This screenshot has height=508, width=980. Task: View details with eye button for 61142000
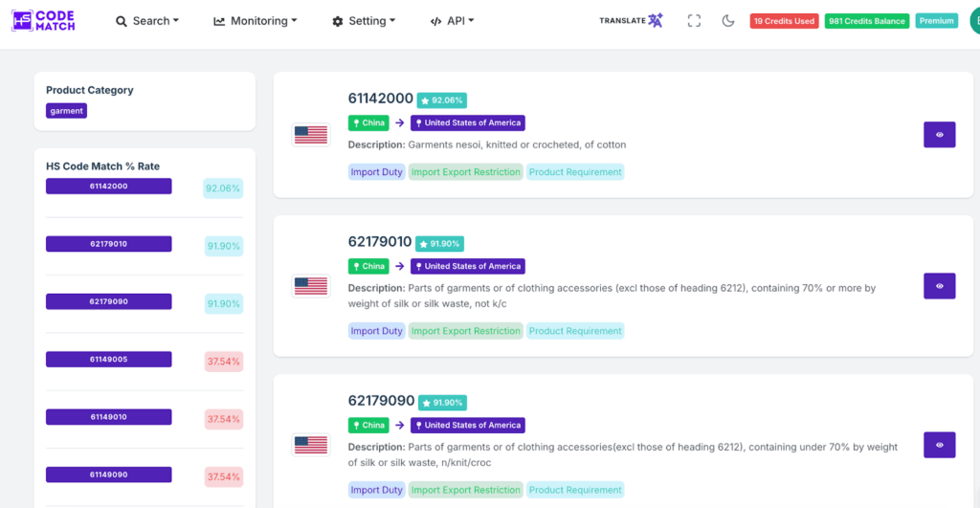[x=939, y=135]
